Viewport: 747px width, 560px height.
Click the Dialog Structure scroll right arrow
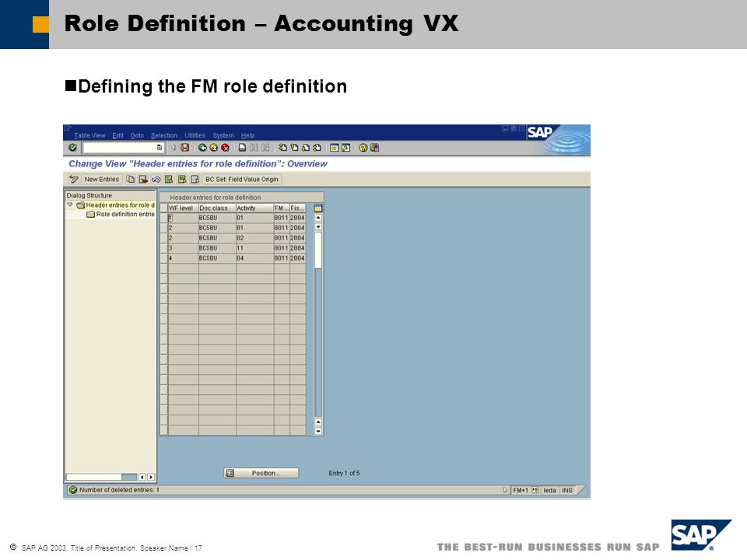[151, 477]
